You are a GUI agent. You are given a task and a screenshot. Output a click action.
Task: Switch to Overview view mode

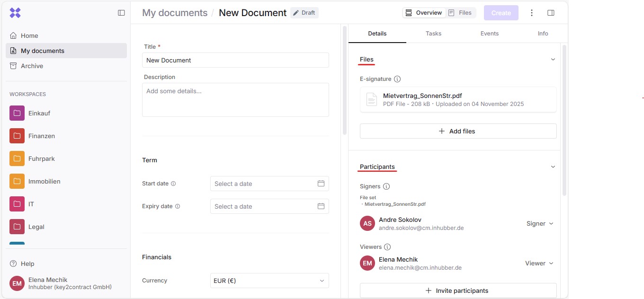point(424,13)
